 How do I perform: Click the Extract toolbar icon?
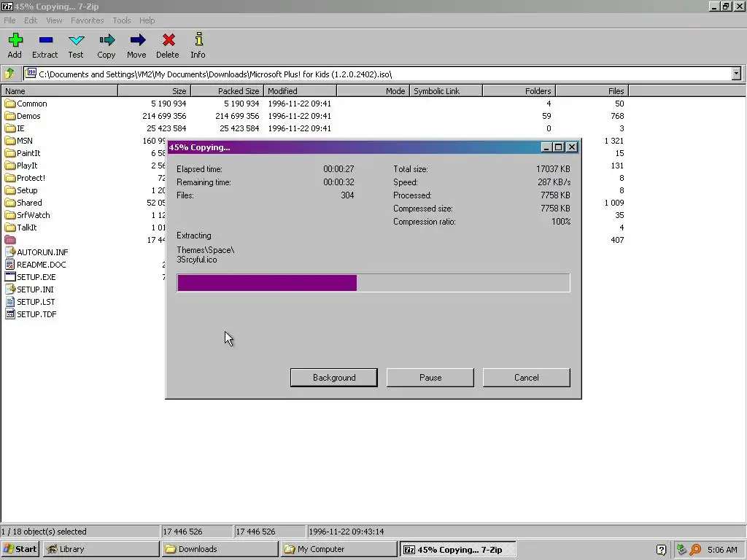pyautogui.click(x=46, y=40)
